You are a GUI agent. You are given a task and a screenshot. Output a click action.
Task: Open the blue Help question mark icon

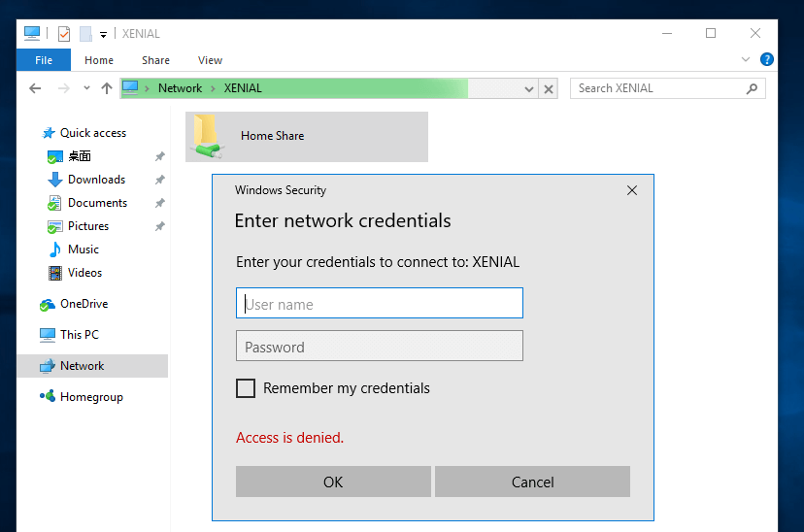[767, 59]
